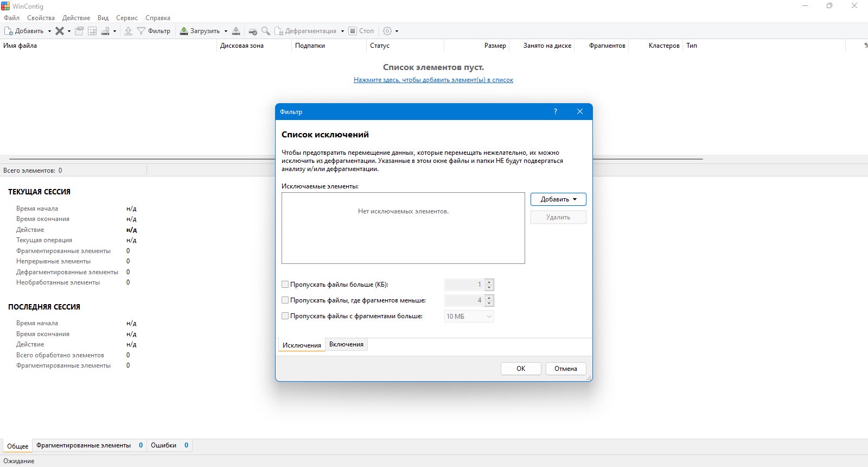This screenshot has width=868, height=467.
Task: Expand the disk zone icon dropdown arrow
Action: [114, 31]
